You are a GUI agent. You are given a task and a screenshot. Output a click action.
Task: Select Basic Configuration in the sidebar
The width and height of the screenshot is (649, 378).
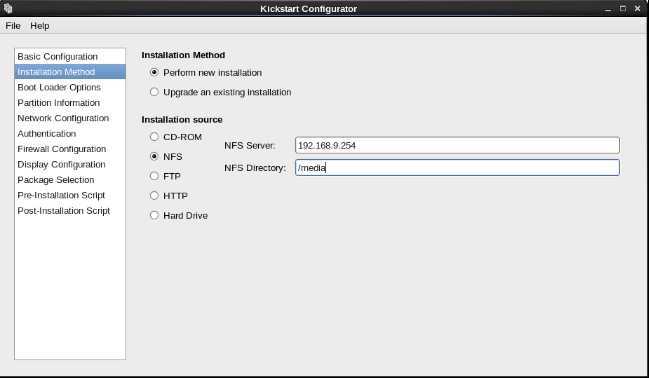(70, 56)
